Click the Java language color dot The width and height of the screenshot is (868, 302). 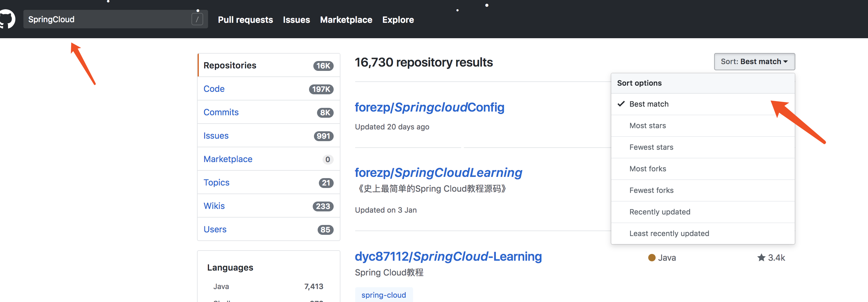[652, 257]
